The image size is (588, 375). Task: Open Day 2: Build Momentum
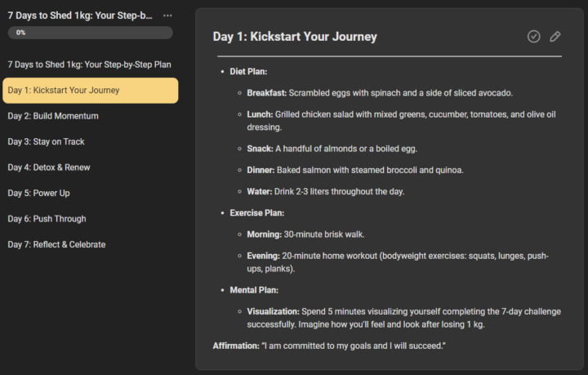click(x=53, y=116)
